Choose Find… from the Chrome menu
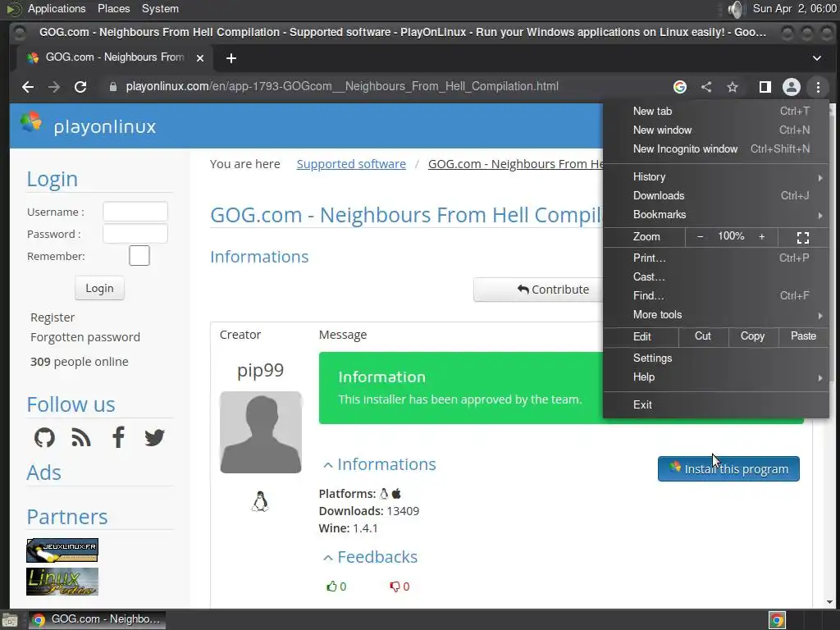 pyautogui.click(x=716, y=295)
